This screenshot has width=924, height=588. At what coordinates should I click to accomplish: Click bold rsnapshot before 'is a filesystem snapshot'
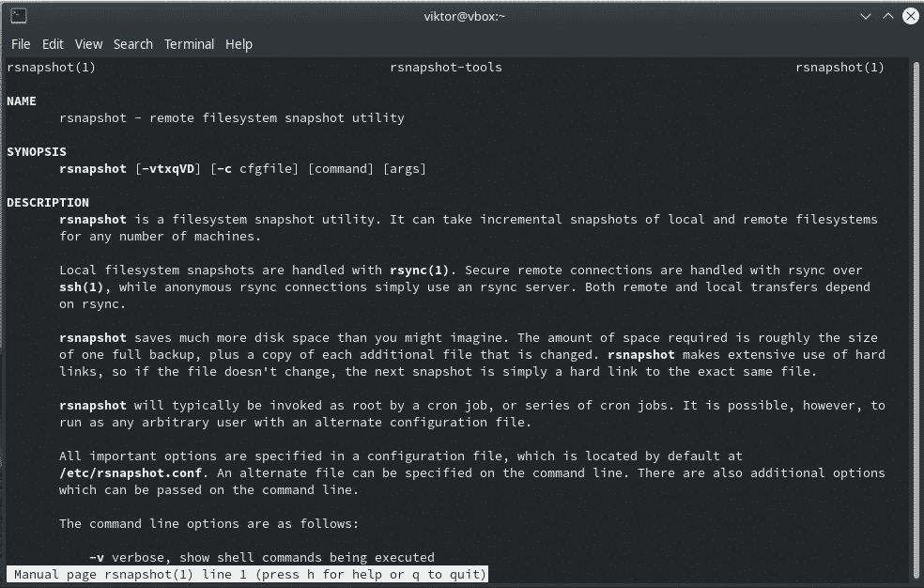(93, 219)
